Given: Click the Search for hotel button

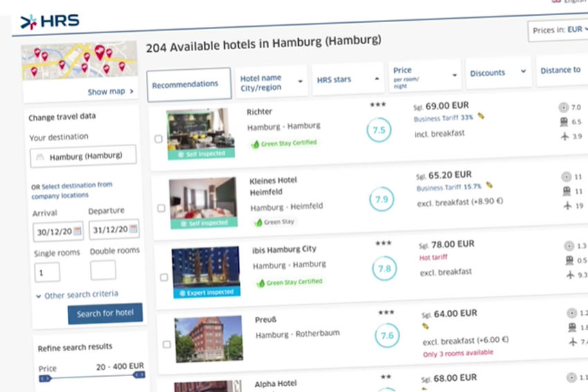Looking at the screenshot, I should [x=105, y=313].
